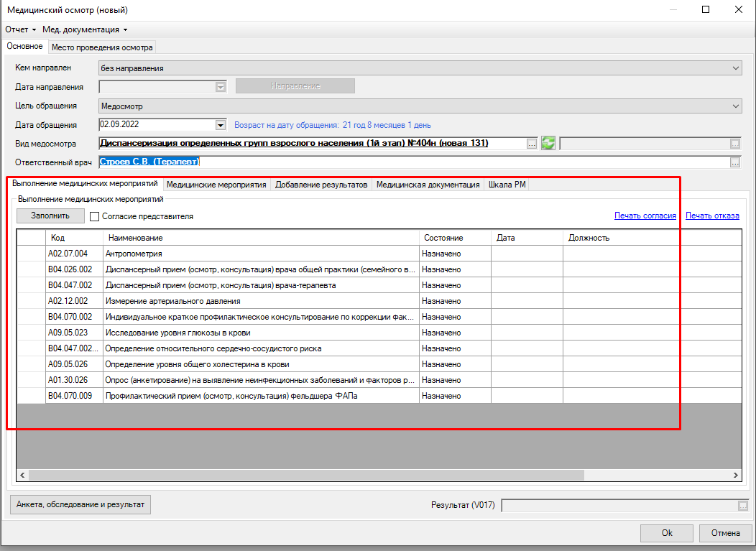Click the Заполнить button
The width and height of the screenshot is (756, 551).
click(x=50, y=216)
